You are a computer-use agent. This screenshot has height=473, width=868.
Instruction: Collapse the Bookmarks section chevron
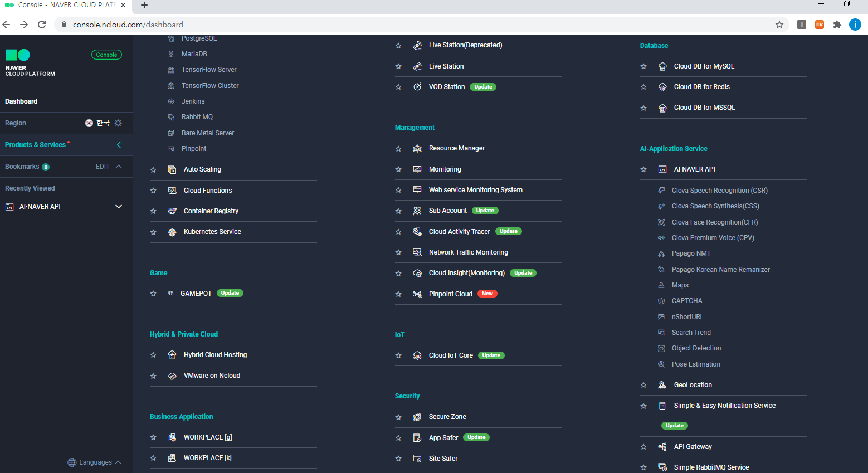coord(119,167)
